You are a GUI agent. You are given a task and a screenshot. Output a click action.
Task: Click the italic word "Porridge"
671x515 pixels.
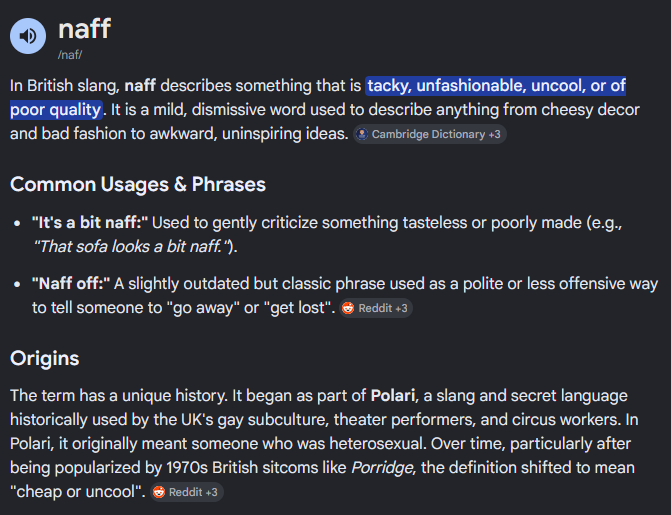pos(382,467)
